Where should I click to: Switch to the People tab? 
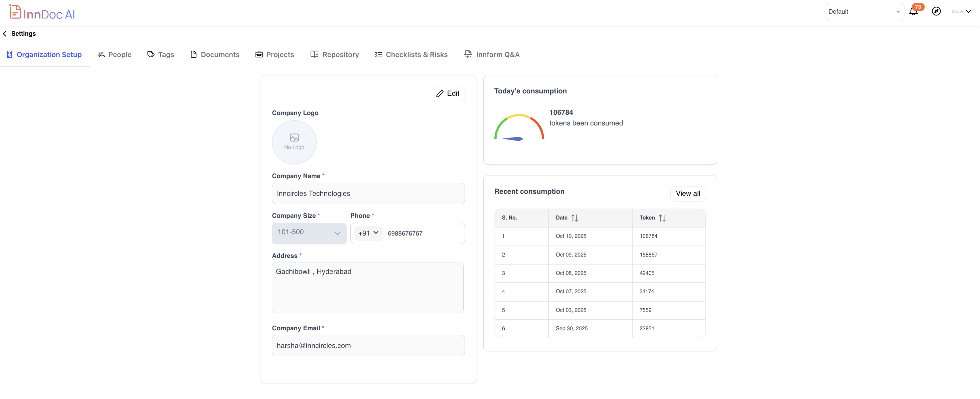click(114, 55)
